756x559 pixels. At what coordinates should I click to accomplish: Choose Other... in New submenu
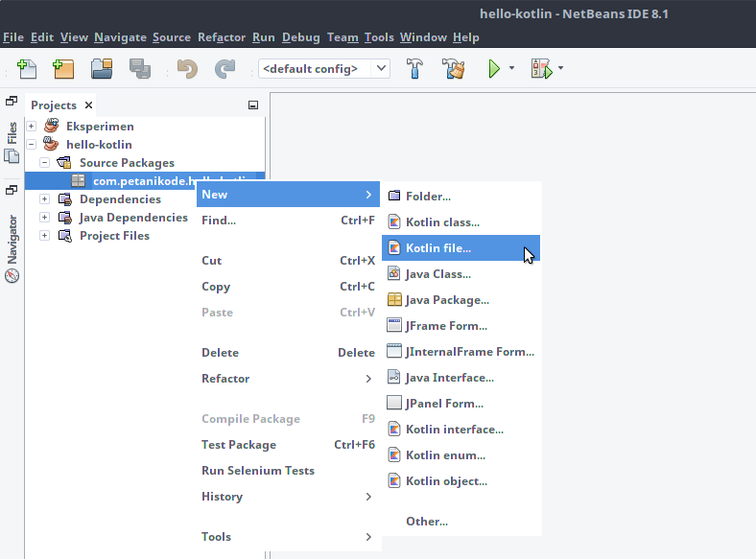coord(461,522)
